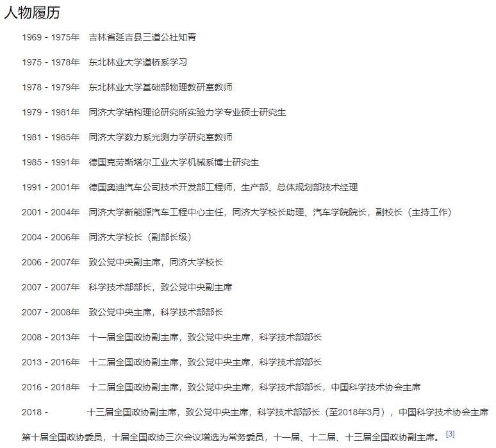Click the 2013 - 2016年 date range
Screen dimensions: 496x448
tap(51, 362)
